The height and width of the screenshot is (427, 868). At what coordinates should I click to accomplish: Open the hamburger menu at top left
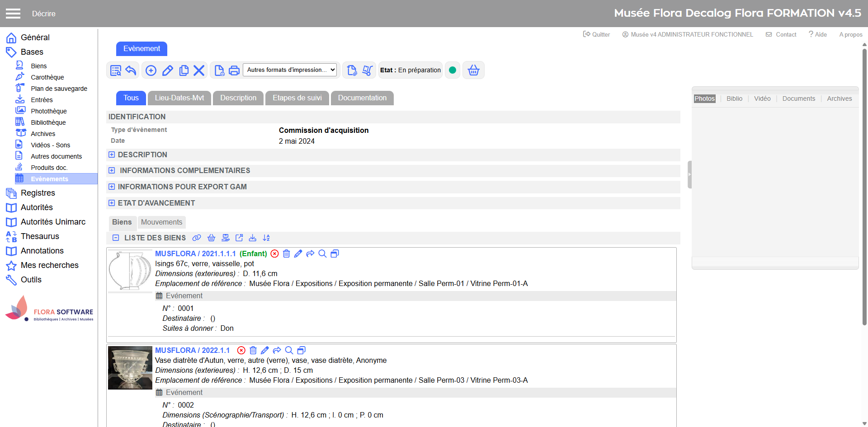coord(13,14)
